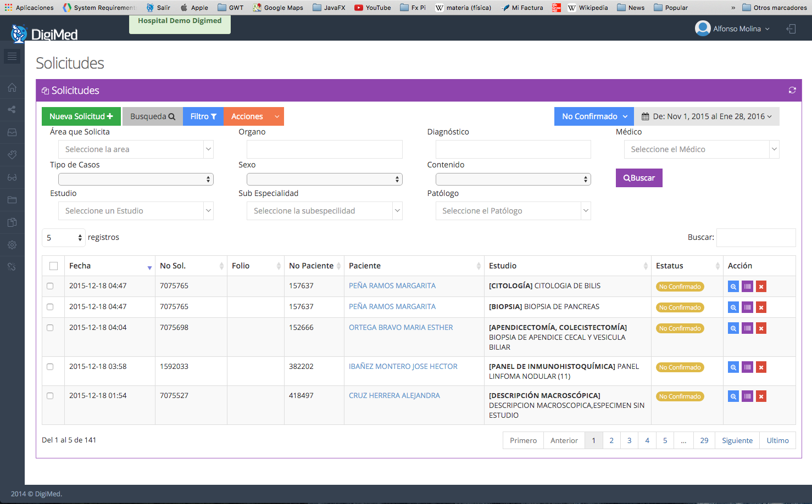Screen dimensions: 812x504
Task: Open the No Confirmado status dropdown
Action: coord(594,116)
